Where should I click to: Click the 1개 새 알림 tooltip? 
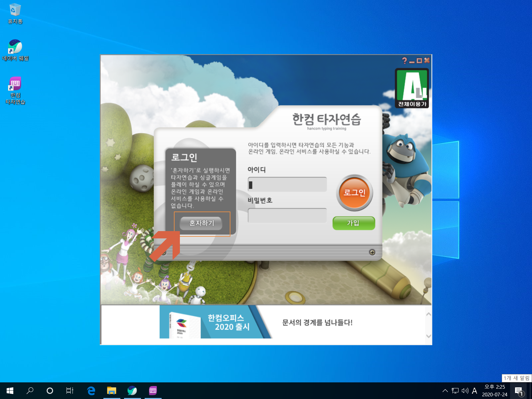click(x=517, y=378)
